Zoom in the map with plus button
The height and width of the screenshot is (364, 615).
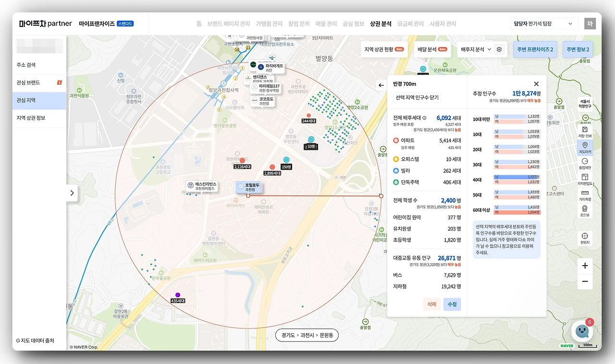point(585,266)
